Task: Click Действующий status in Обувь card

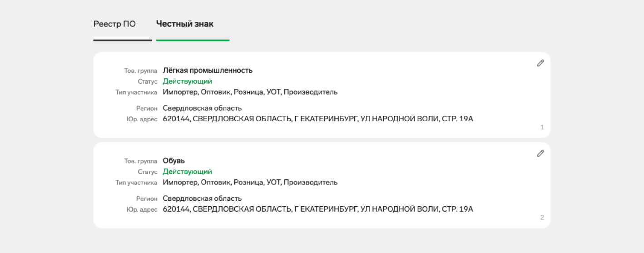Action: point(188,172)
